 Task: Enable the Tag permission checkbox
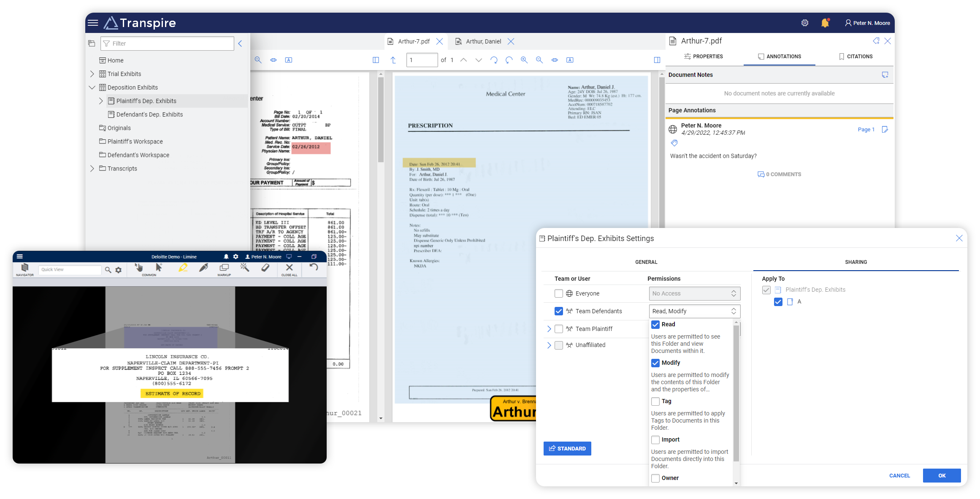pyautogui.click(x=655, y=401)
